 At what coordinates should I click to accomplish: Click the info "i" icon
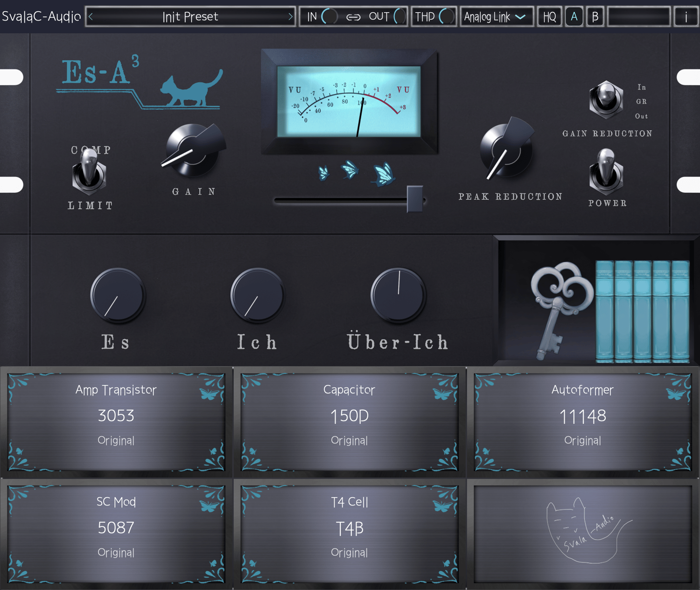pyautogui.click(x=686, y=17)
